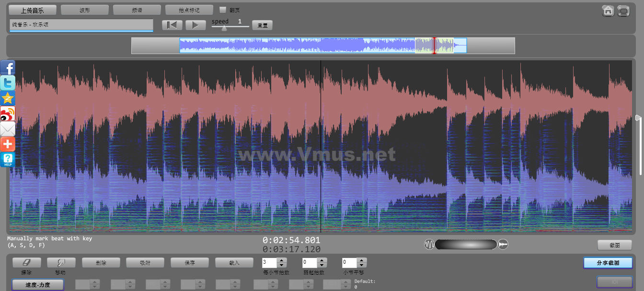Image resolution: width=644 pixels, height=291 pixels.
Task: Decrease the 弱起拍数 value down arrow
Action: 322,265
